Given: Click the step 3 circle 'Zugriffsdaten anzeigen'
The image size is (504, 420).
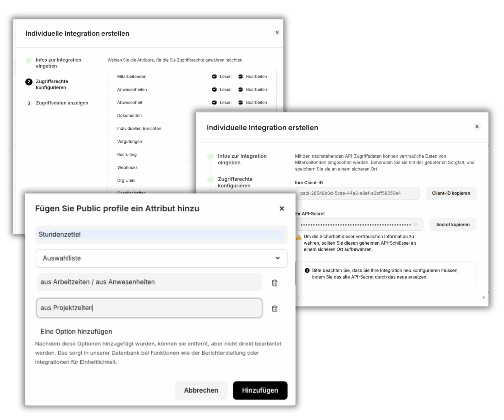Looking at the screenshot, I should click(x=29, y=103).
